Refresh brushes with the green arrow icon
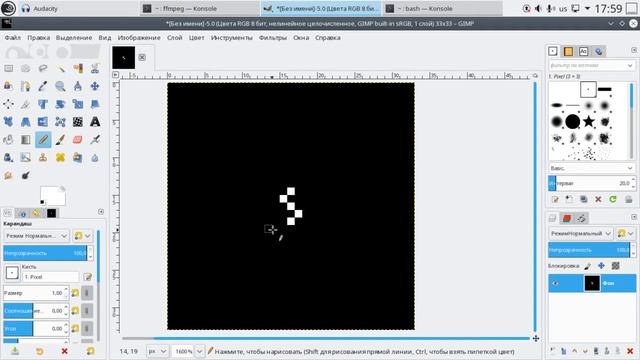Viewport: 640px width, 360px height. (613, 199)
